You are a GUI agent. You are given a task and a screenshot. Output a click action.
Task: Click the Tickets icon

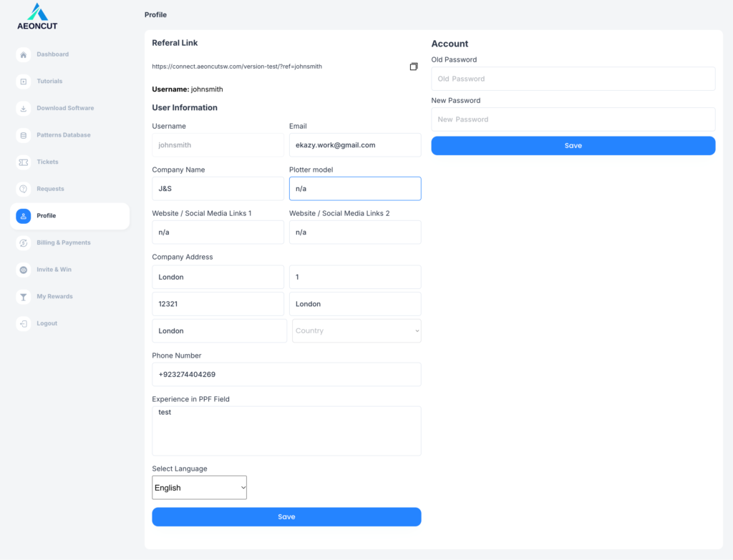[24, 162]
